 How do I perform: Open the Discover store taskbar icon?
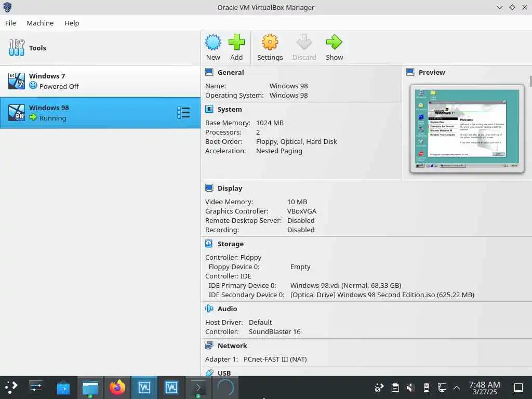click(63, 388)
